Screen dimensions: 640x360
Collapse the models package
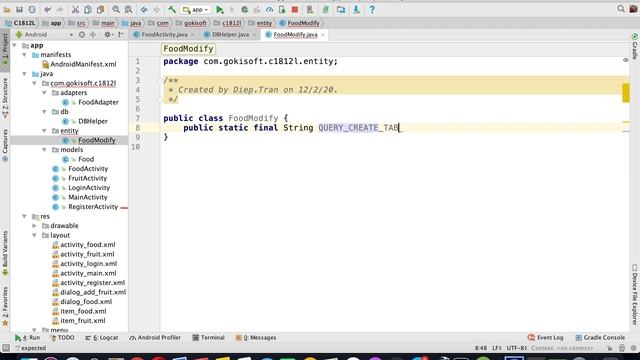pos(44,150)
